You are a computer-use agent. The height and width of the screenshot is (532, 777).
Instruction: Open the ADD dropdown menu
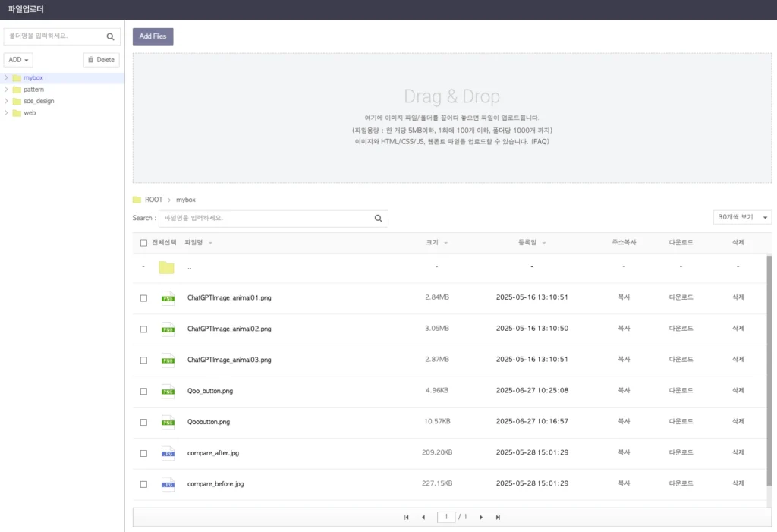(18, 60)
